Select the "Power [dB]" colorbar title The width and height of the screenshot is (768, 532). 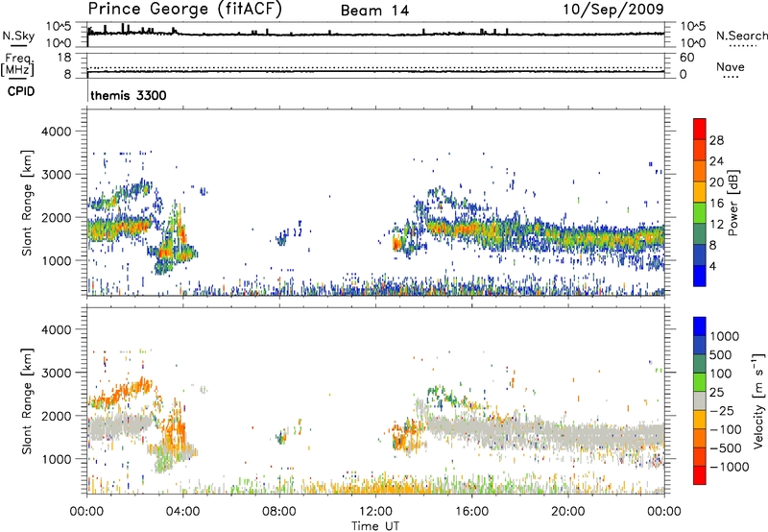click(733, 203)
